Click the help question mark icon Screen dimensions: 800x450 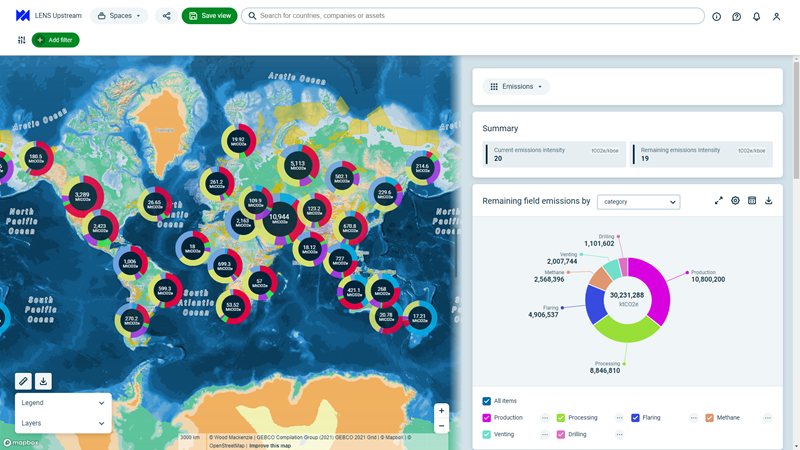point(736,16)
